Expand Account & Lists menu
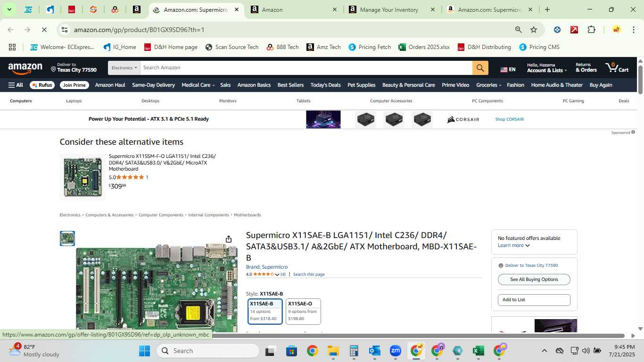Screen dimensions: 644x362 pos(547,67)
